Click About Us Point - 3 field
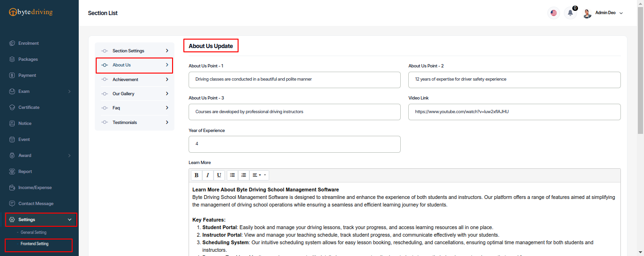644x256 pixels. 294,112
